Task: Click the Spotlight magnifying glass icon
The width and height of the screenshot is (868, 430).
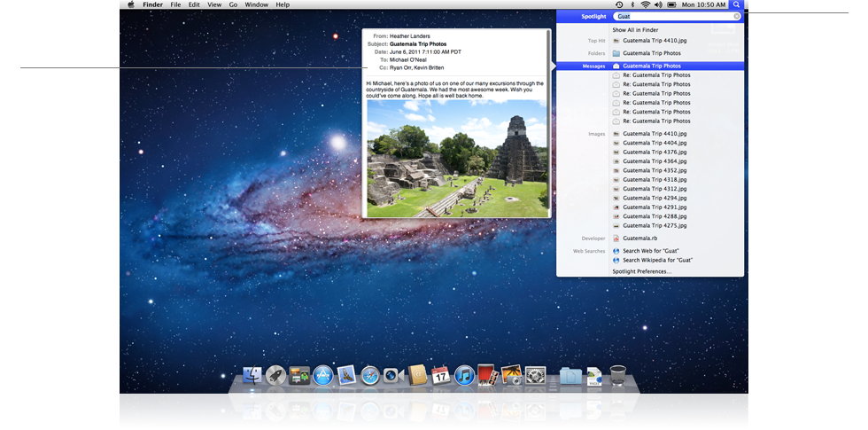Action: click(736, 4)
